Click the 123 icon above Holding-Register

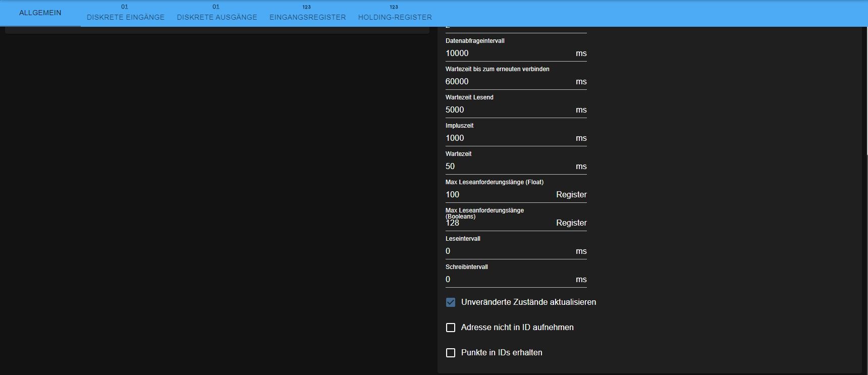394,7
